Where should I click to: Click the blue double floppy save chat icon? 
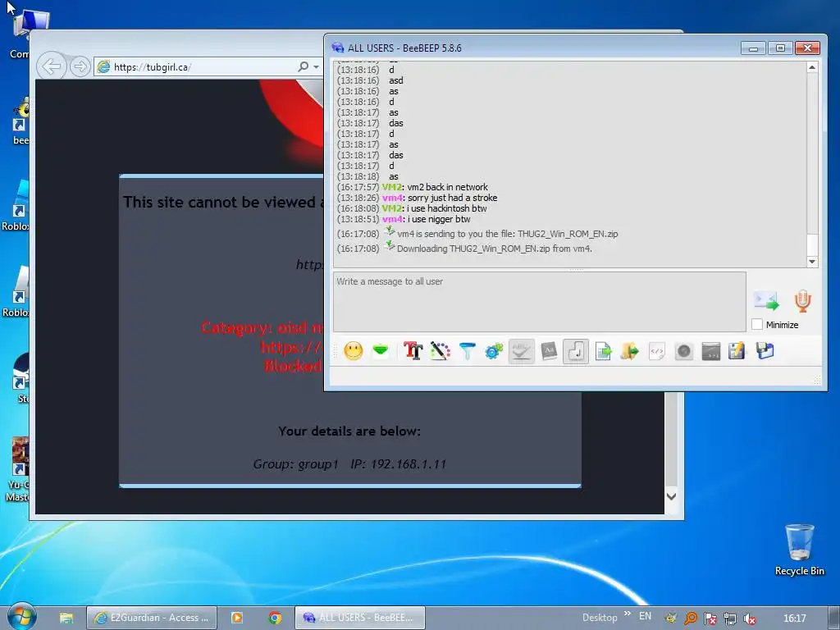pos(765,351)
